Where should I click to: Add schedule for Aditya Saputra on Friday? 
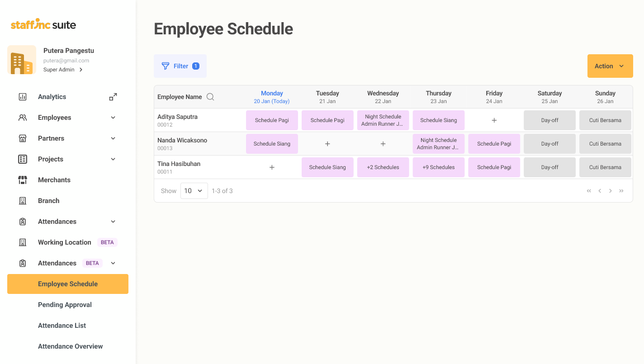point(494,120)
